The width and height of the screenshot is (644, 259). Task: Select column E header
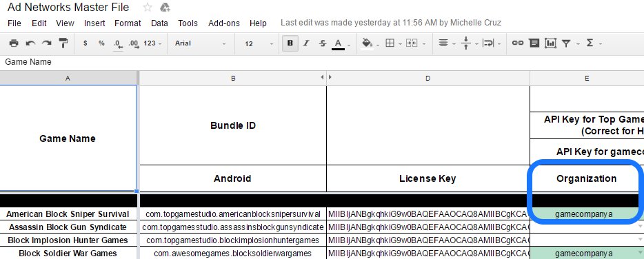587,78
